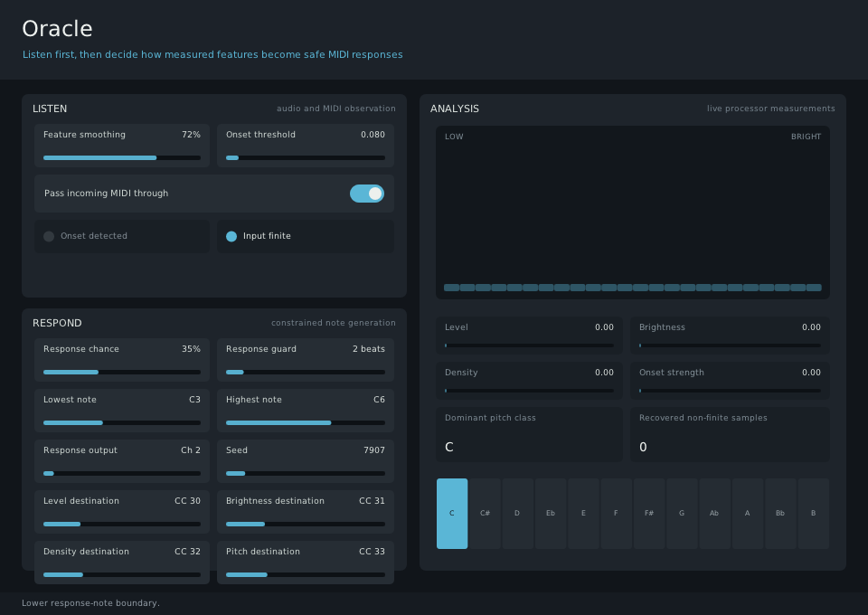Click the Onset strength meter bar
This screenshot has width=868, height=615.
point(730,391)
